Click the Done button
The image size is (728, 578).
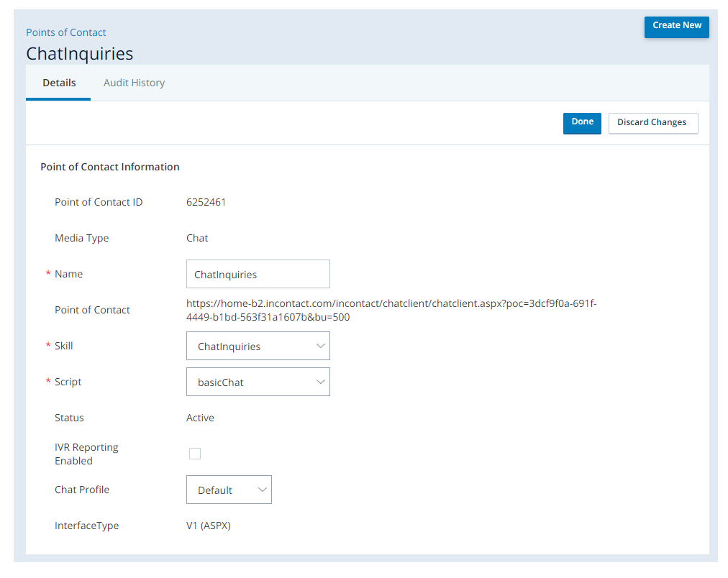click(582, 124)
